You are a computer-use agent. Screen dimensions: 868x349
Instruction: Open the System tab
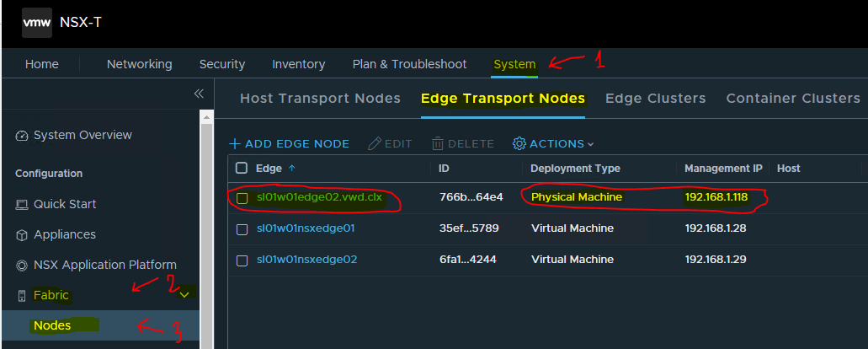click(x=514, y=64)
